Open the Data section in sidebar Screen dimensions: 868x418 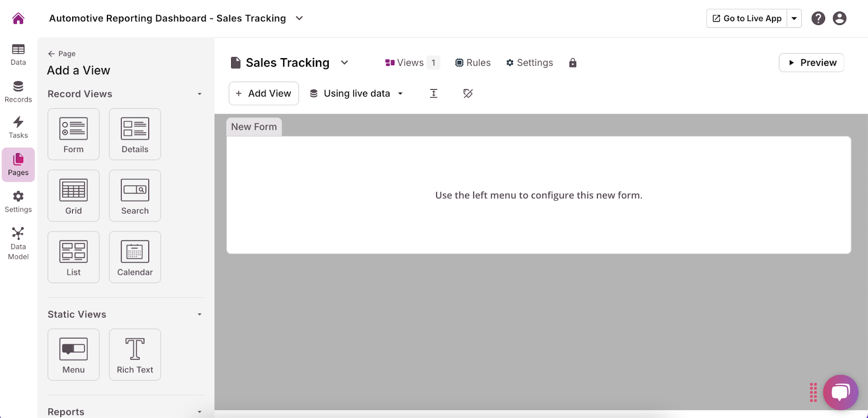[x=18, y=54]
